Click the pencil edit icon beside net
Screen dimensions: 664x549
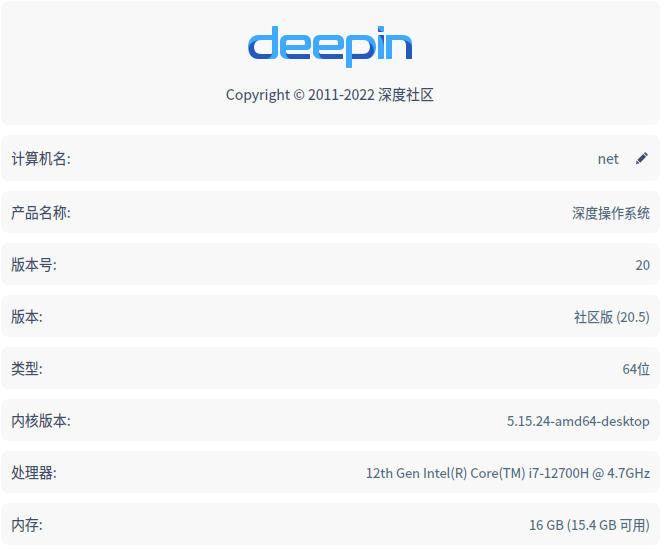pos(642,158)
